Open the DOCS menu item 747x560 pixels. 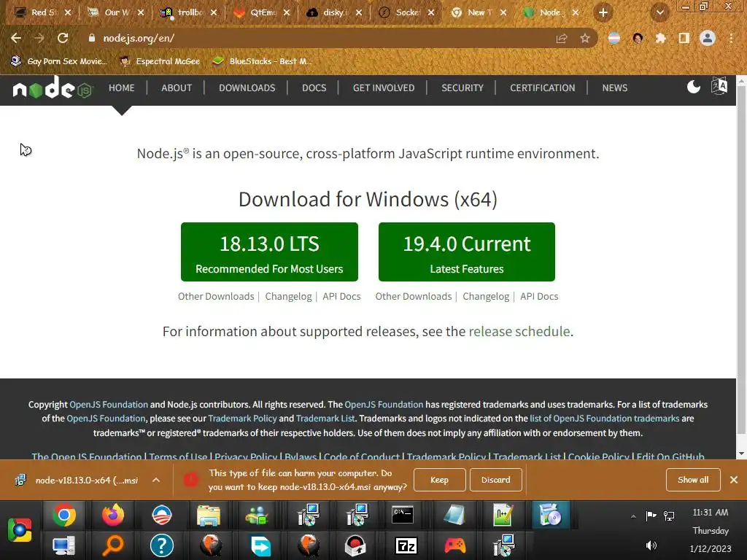click(x=314, y=87)
